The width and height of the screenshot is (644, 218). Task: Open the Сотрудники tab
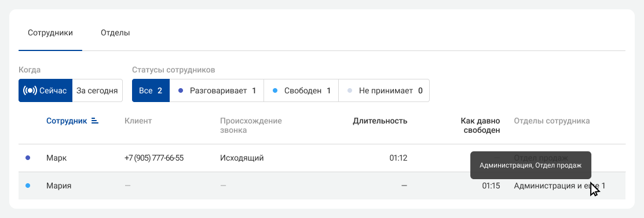50,33
